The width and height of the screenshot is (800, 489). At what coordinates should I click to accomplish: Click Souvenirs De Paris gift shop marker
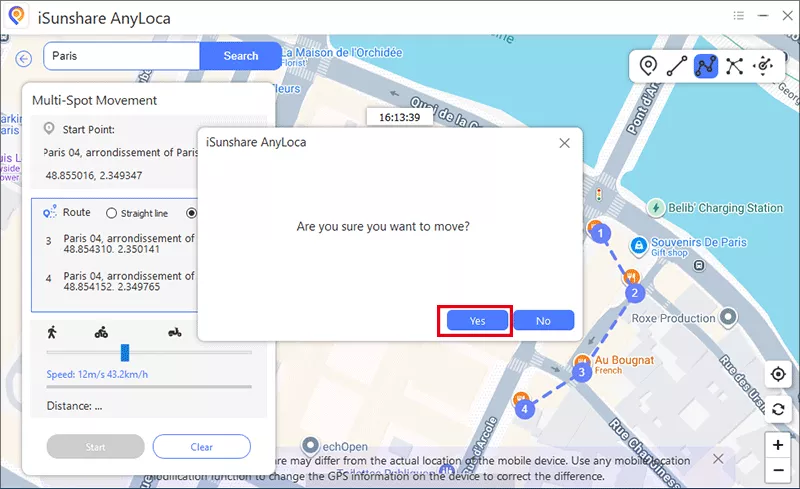[x=639, y=246]
